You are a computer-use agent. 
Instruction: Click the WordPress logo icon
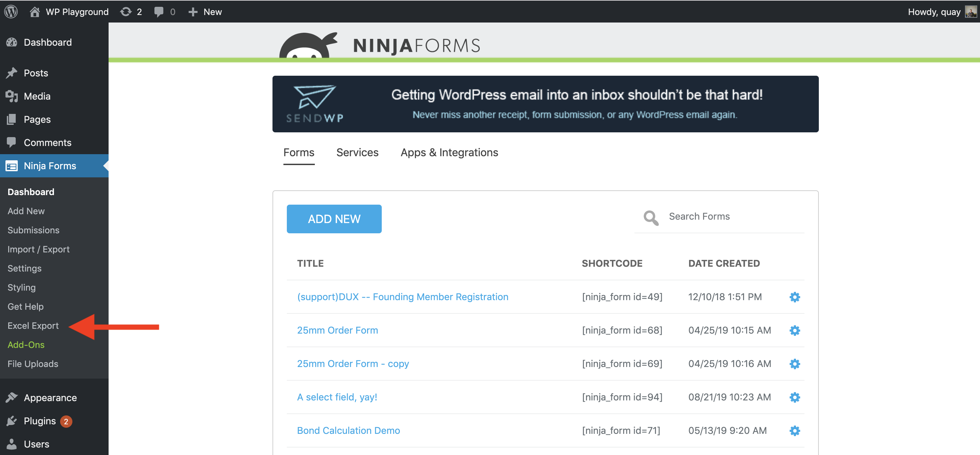click(11, 11)
